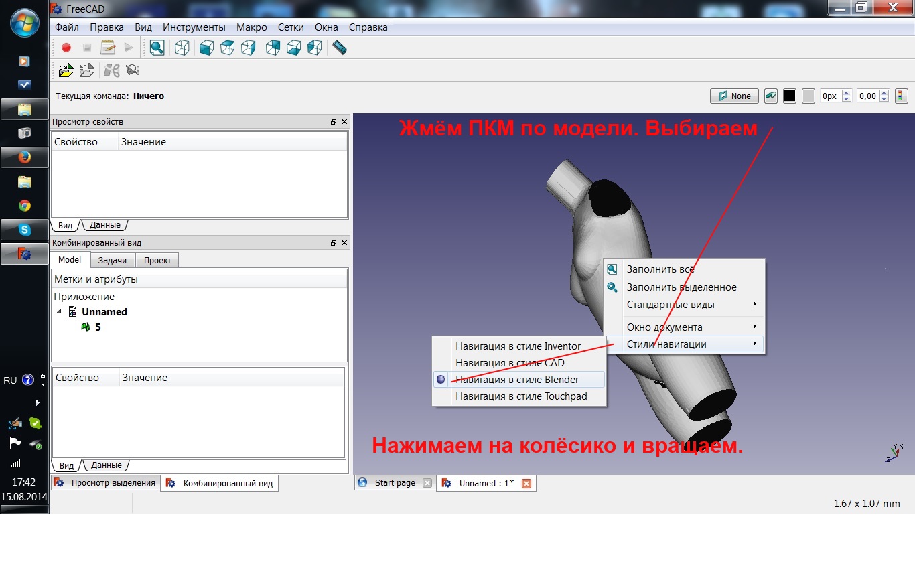
Task: Click the red macro record button
Action: [x=66, y=48]
